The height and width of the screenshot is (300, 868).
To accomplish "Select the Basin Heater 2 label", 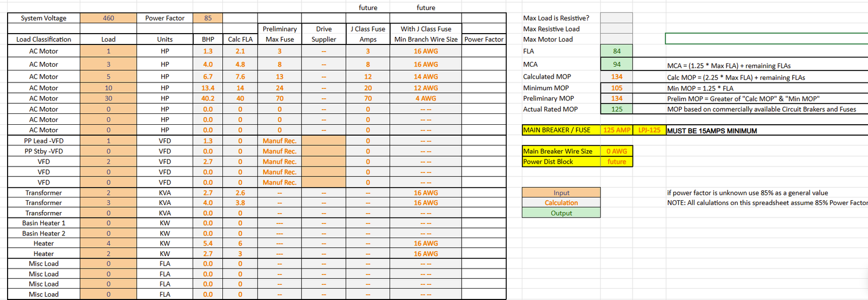I will pyautogui.click(x=44, y=233).
